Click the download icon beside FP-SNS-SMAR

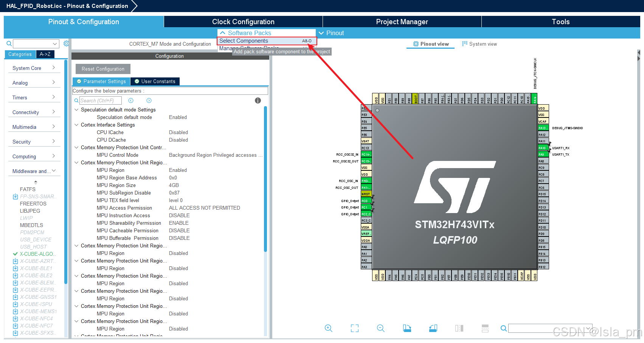point(16,196)
